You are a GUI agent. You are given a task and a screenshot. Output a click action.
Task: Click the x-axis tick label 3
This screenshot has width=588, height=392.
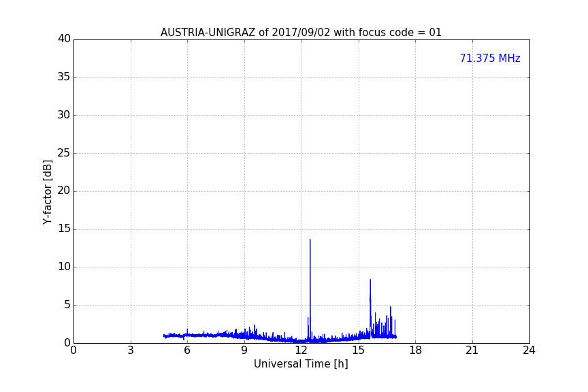[x=131, y=350]
